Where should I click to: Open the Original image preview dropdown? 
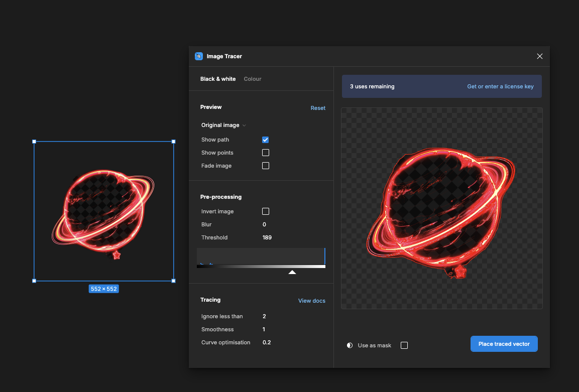coord(223,125)
